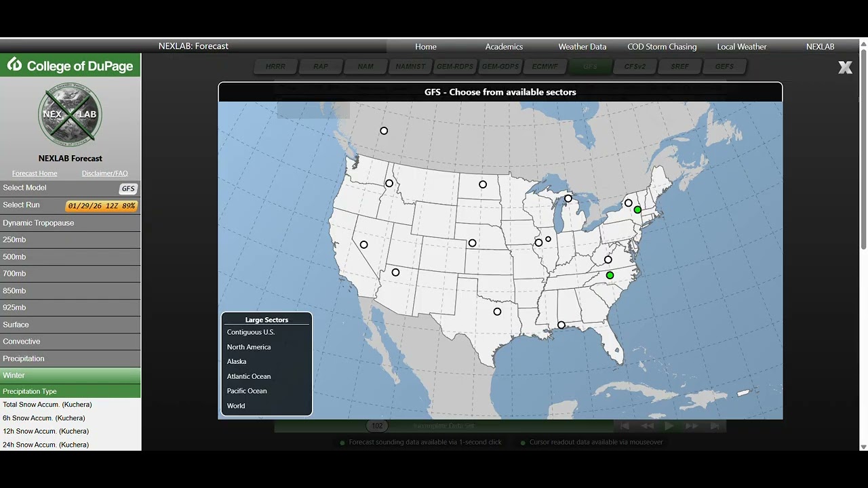Close the sector chooser with the X
868x488 pixels.
point(845,67)
